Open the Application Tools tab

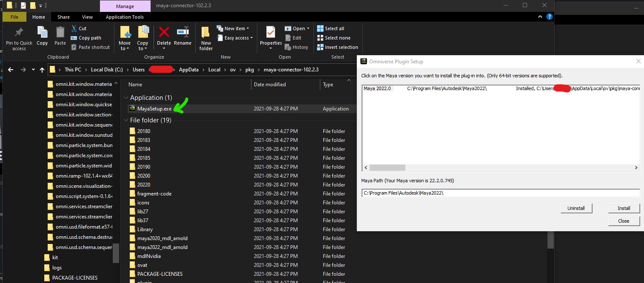tap(125, 17)
